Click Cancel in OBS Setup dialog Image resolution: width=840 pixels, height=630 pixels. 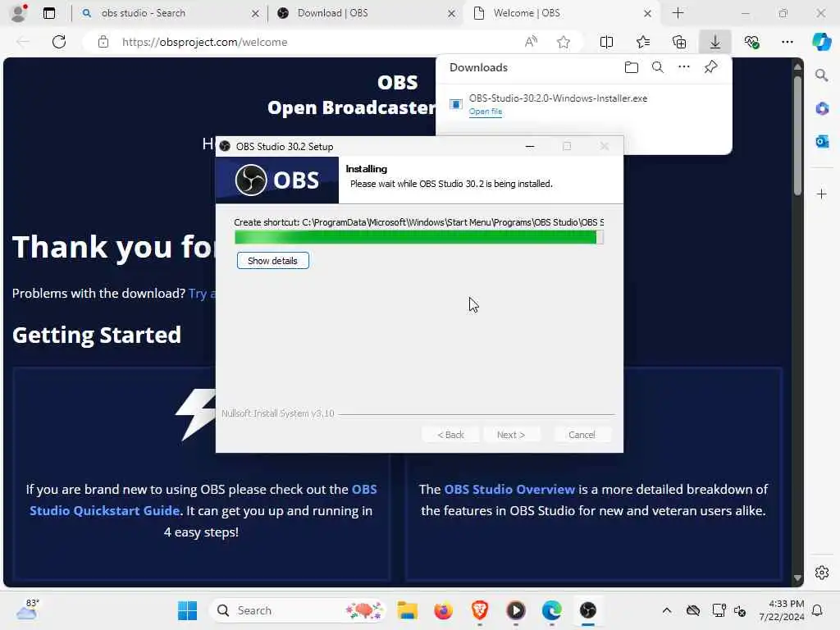(x=582, y=435)
